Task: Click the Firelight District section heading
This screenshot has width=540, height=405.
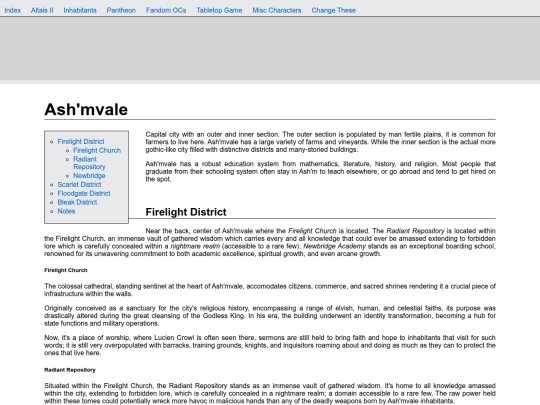Action: coord(186,212)
